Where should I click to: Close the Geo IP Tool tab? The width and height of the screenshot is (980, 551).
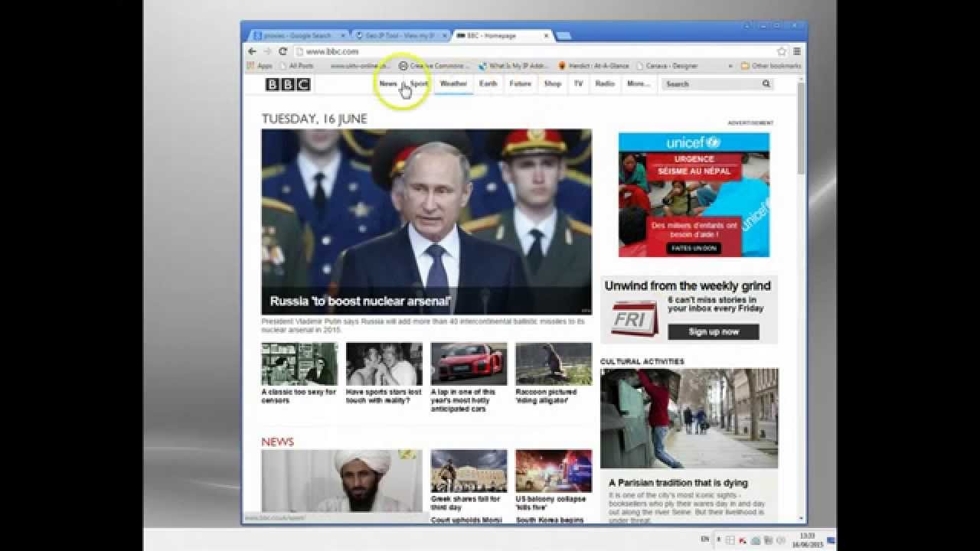point(446,35)
